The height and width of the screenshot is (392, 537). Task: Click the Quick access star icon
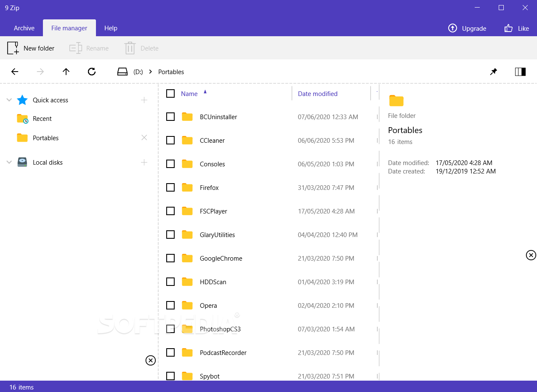[x=22, y=100]
